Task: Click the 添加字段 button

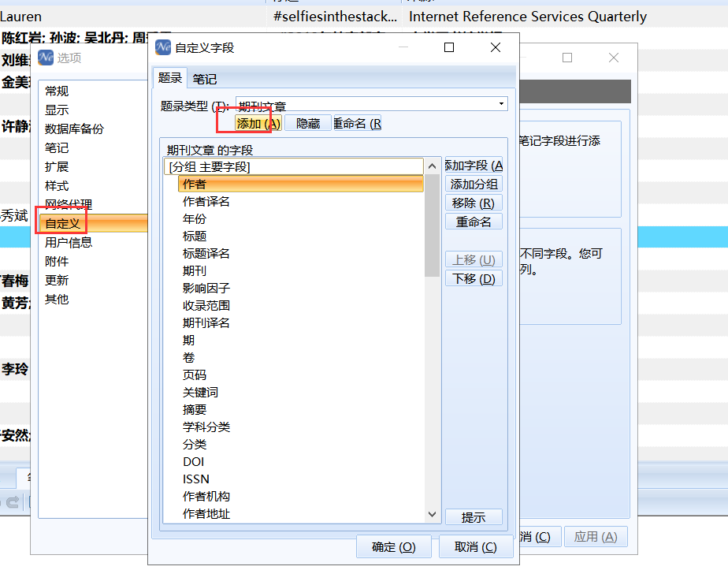Action: click(474, 166)
